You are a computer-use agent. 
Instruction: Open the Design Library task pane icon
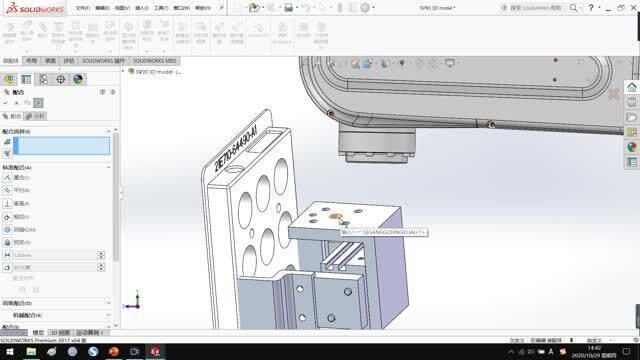coord(631,102)
